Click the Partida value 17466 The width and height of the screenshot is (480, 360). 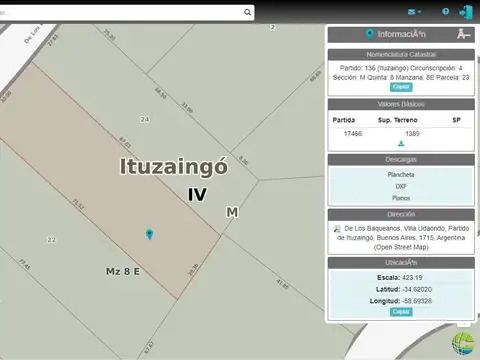pos(353,133)
